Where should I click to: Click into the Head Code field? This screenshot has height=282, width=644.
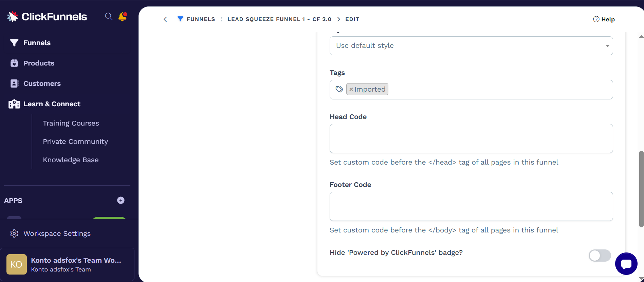pyautogui.click(x=471, y=138)
